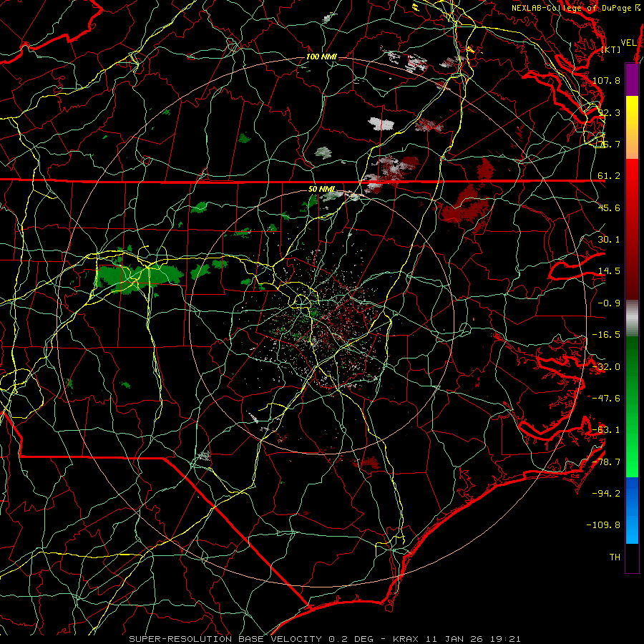Viewport: 644px width, 644px height.
Task: Click the -47.6 velocity scale value
Action: coord(606,399)
